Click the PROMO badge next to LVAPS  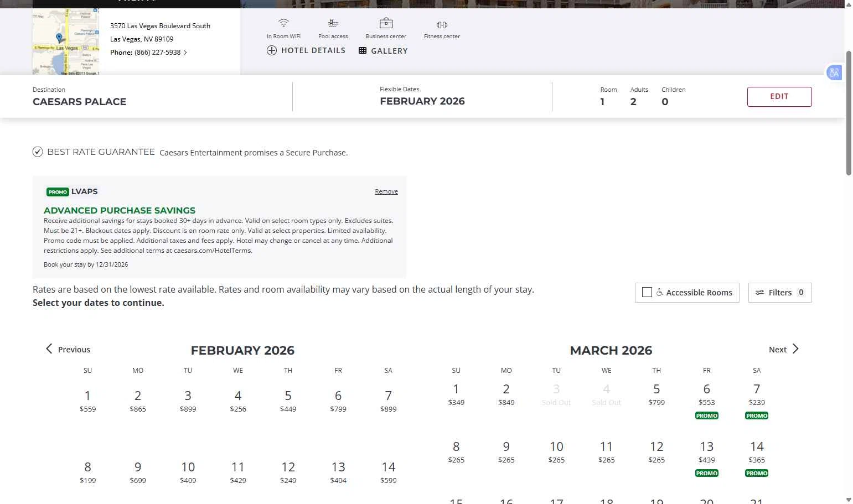pos(58,192)
